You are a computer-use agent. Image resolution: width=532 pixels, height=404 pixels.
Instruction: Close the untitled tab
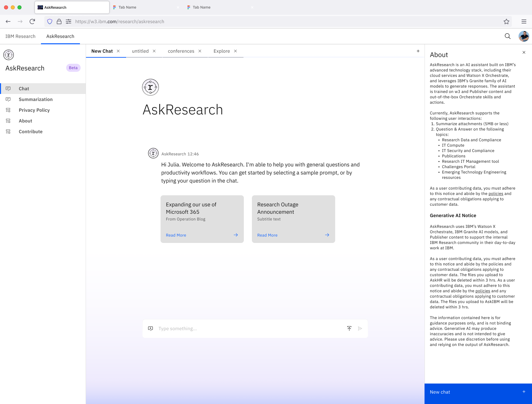[x=154, y=51]
